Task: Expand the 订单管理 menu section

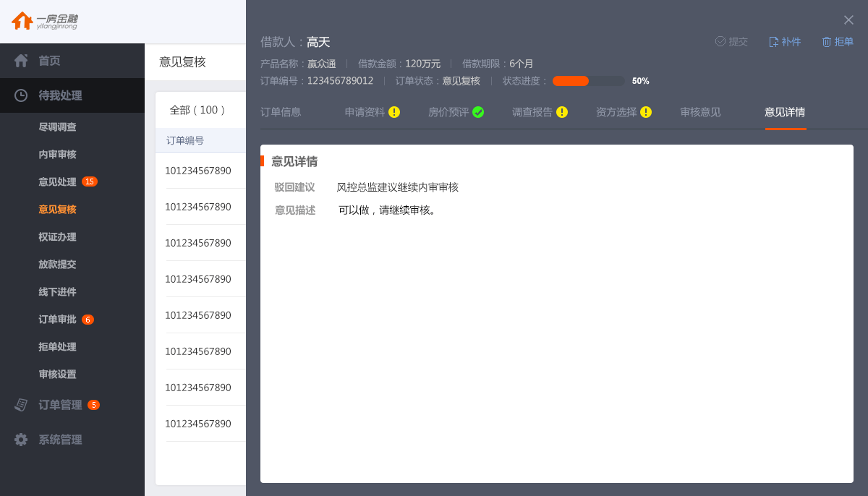Action: coord(60,405)
